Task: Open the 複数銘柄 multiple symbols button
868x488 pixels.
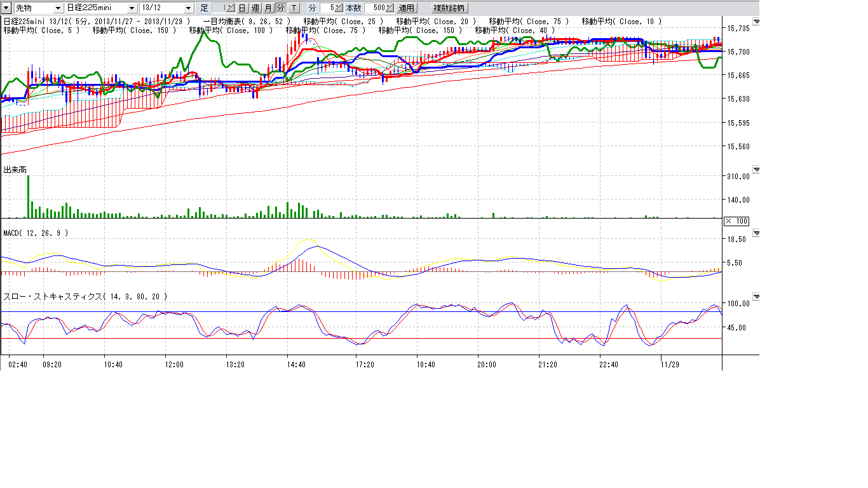Action: coord(449,8)
